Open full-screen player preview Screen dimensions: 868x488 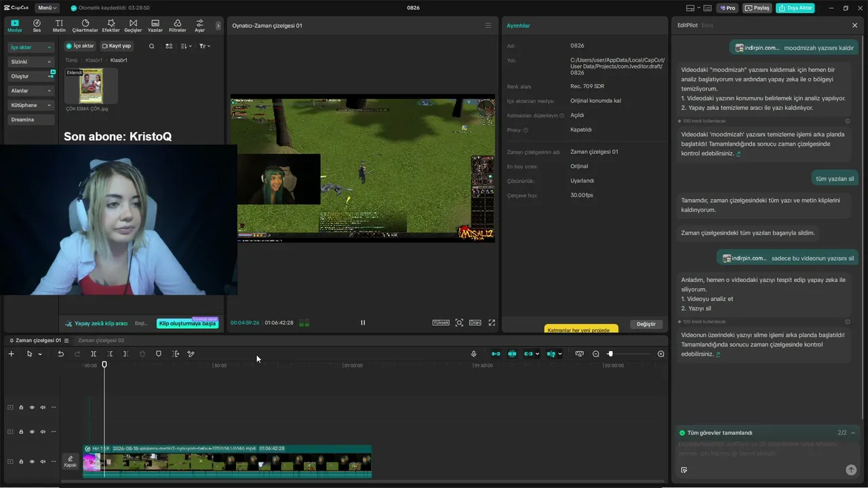[492, 323]
